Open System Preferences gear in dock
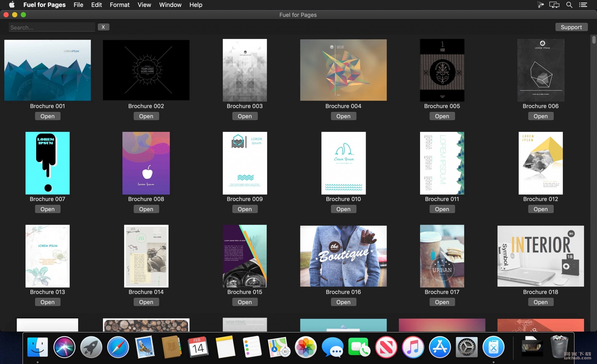 point(467,347)
